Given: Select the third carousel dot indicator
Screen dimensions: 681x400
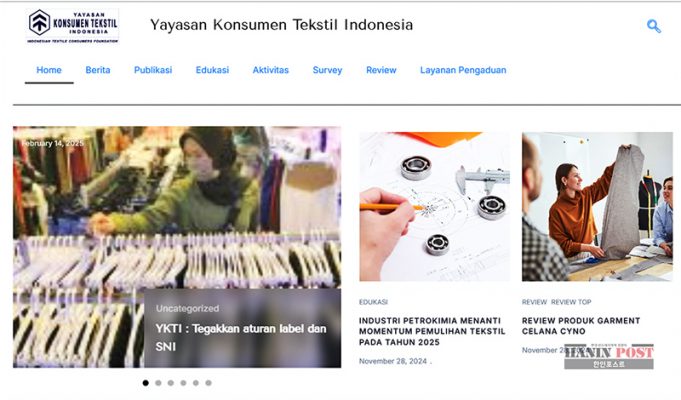Looking at the screenshot, I should coord(171,383).
